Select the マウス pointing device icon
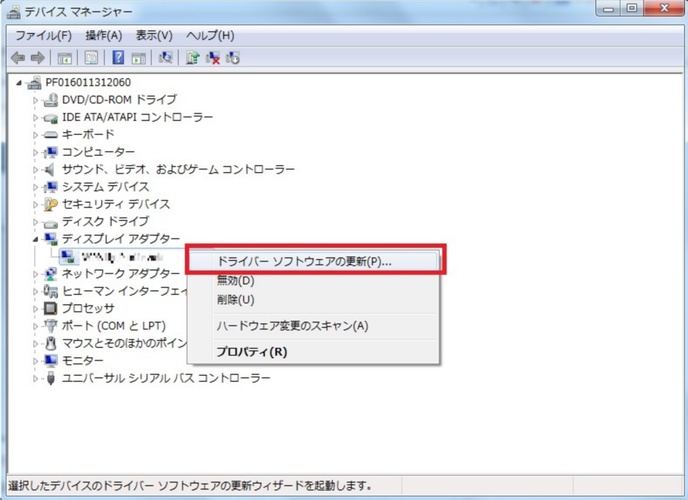Screen dimensions: 688x500 51,343
